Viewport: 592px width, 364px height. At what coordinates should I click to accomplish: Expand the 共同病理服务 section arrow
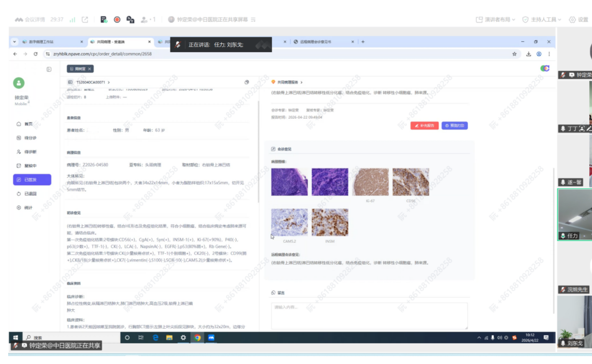click(302, 82)
